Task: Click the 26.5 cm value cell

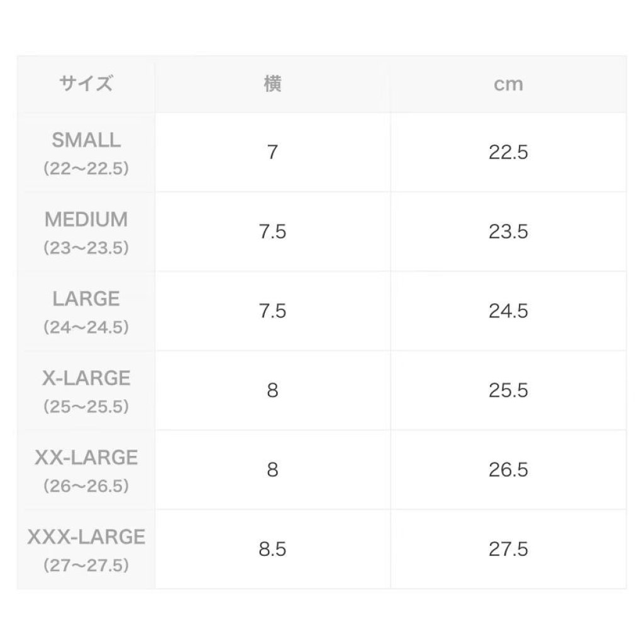Action: click(508, 470)
